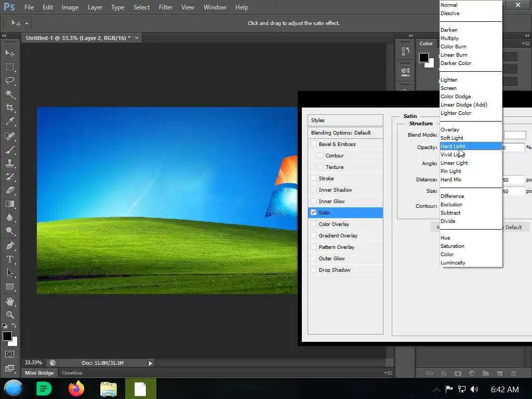Select the Eraser tool

point(10,190)
